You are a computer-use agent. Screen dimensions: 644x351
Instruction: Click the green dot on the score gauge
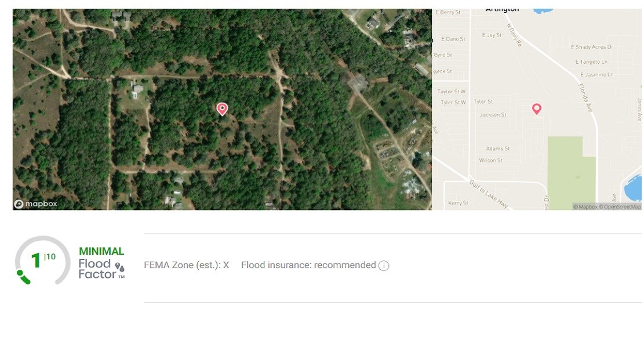tap(19, 273)
